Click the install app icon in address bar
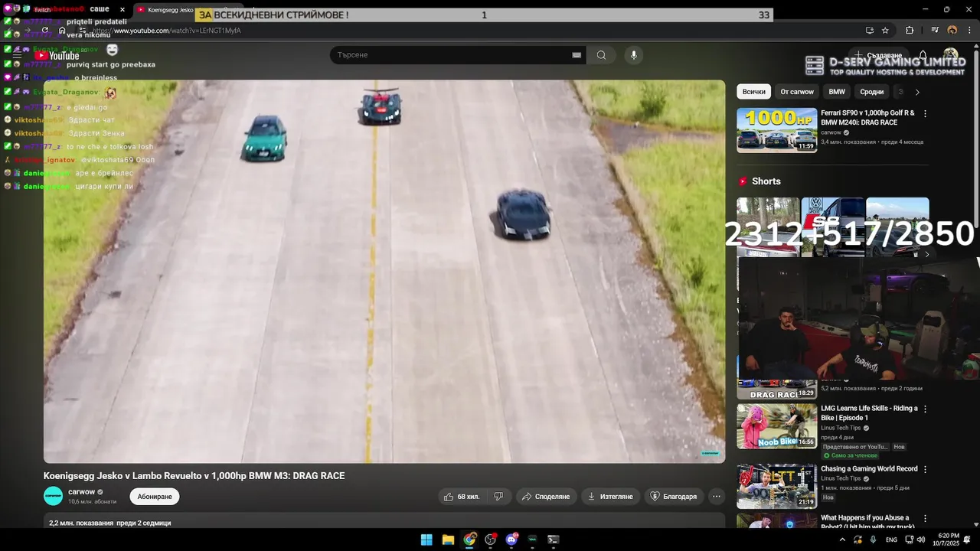This screenshot has height=551, width=980. pyautogui.click(x=869, y=31)
